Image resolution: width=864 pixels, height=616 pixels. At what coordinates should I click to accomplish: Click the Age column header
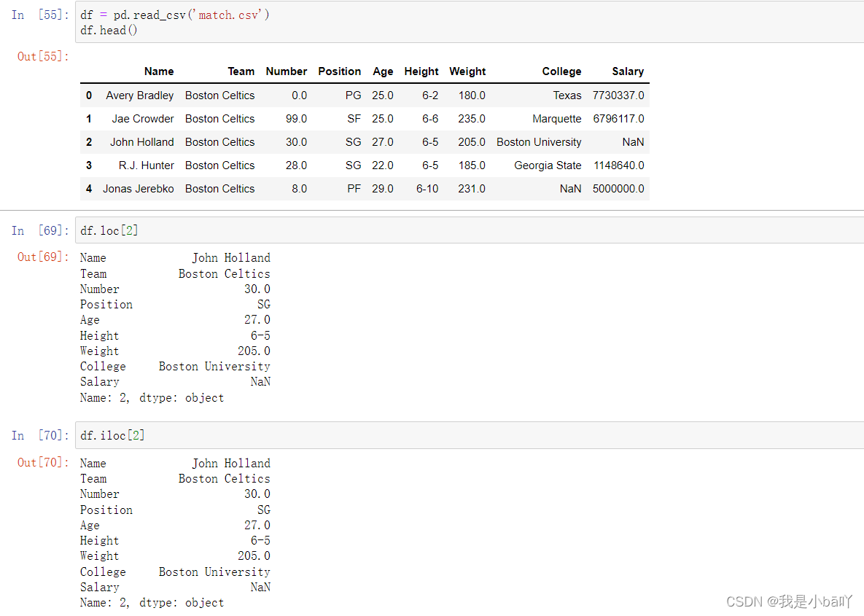(383, 71)
